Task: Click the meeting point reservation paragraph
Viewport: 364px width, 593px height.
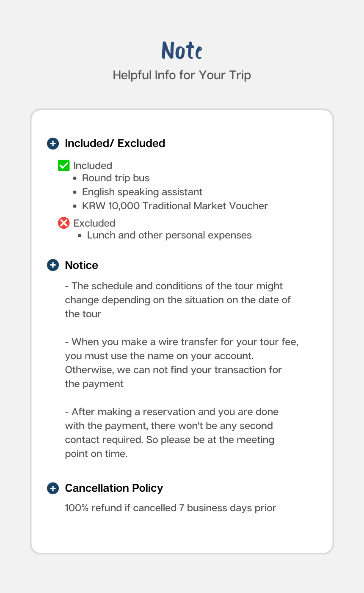Action: (171, 432)
